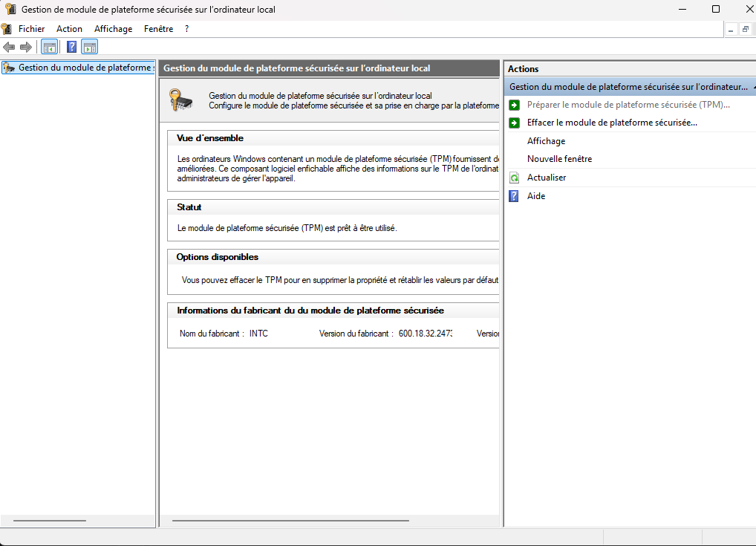Click the Statut section header

click(333, 207)
